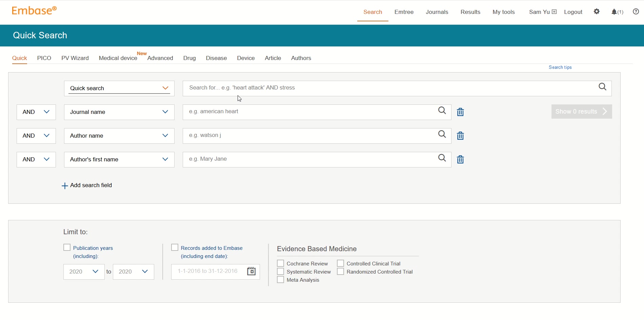Switch to the Authors tab
The height and width of the screenshot is (320, 644).
pos(301,58)
